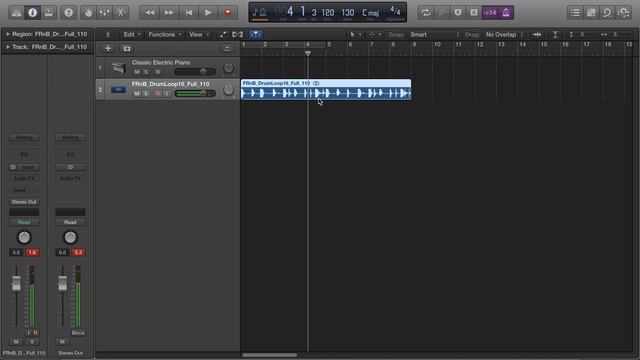
Task: Show automation curve icon
Action: tap(222, 35)
